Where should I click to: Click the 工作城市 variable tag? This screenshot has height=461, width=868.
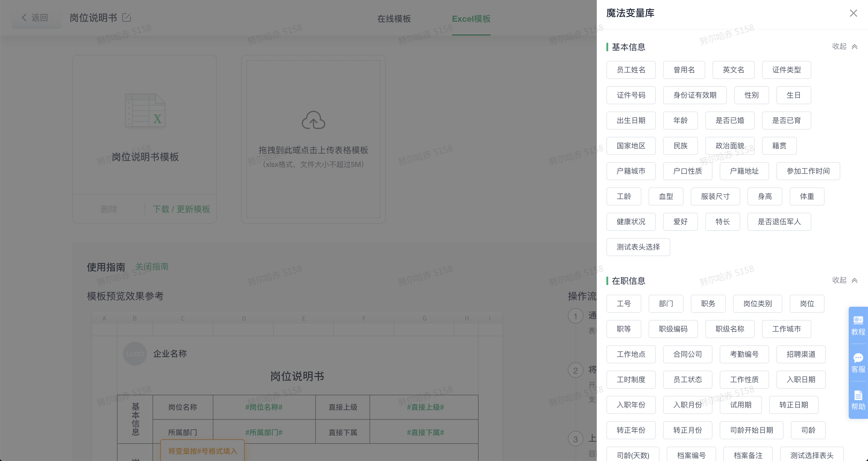point(786,329)
